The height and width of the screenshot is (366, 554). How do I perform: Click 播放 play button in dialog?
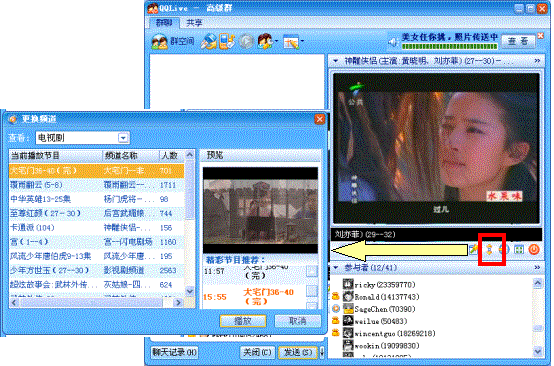pos(243,320)
